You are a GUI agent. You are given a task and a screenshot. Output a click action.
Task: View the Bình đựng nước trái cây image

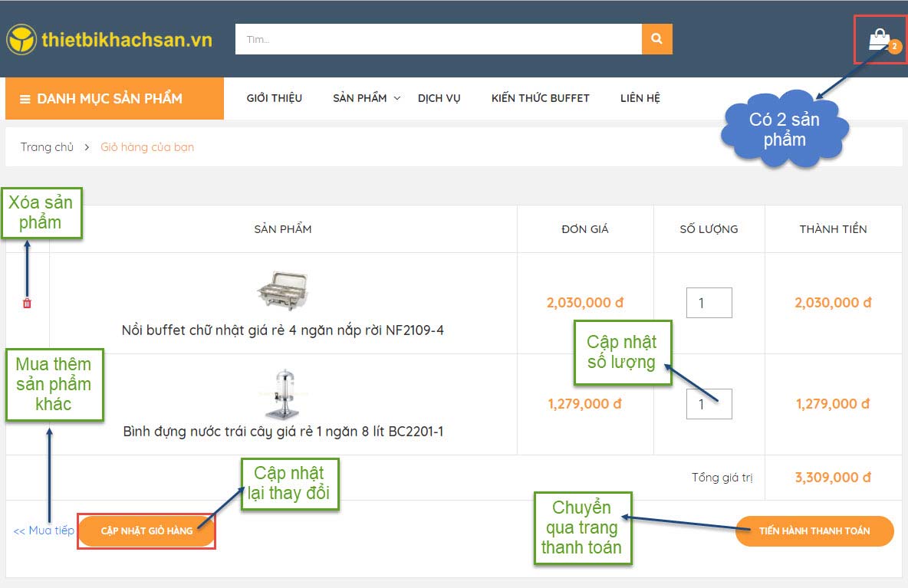click(x=282, y=393)
